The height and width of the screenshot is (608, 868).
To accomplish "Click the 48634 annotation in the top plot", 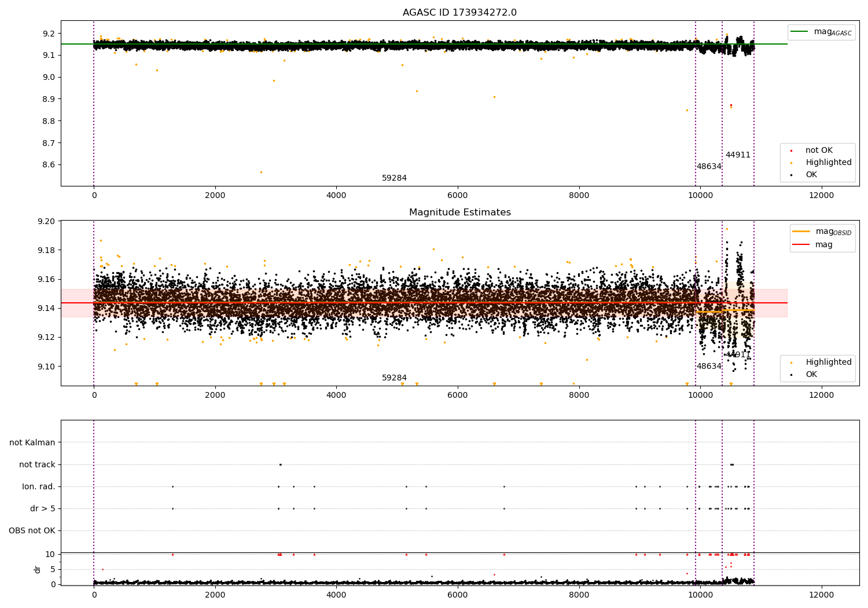I will coord(709,167).
